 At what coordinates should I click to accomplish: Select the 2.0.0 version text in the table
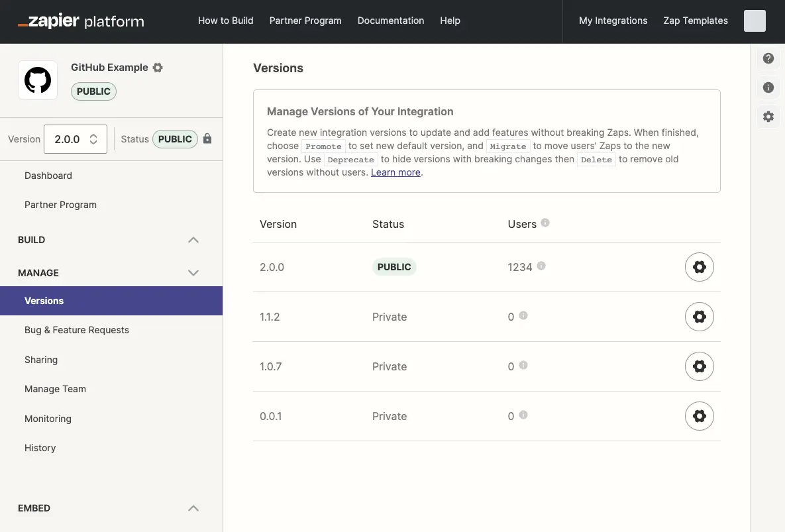[272, 267]
